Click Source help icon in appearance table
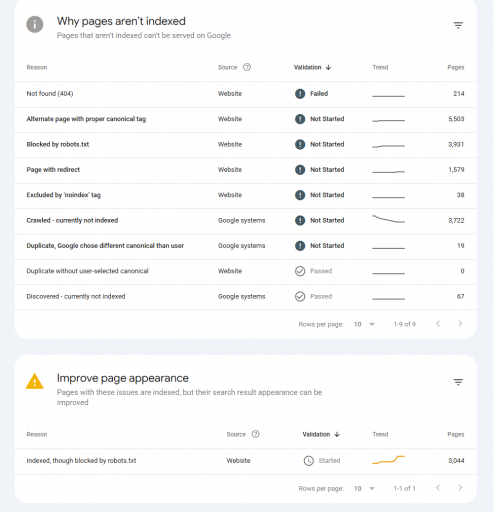 tap(255, 434)
